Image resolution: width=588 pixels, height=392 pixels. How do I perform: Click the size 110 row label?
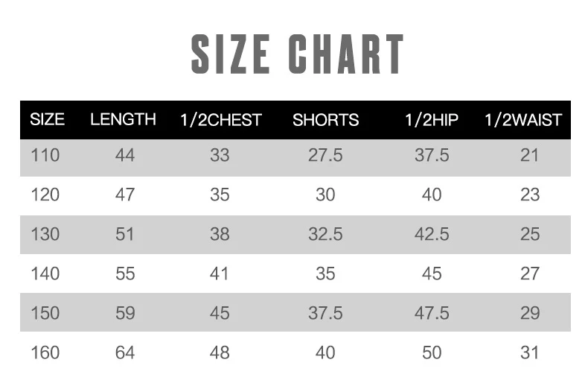tap(45, 156)
